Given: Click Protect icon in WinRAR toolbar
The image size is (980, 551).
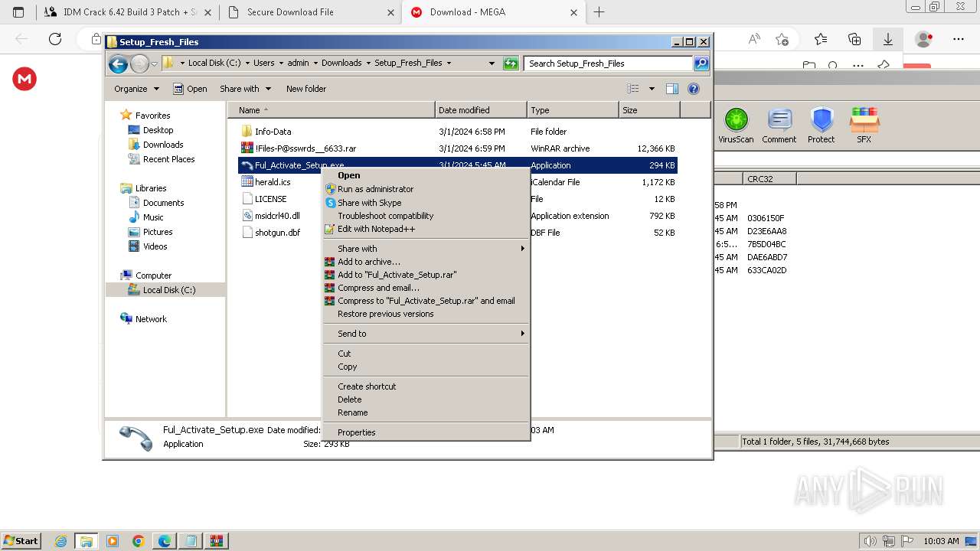Looking at the screenshot, I should pyautogui.click(x=822, y=126).
